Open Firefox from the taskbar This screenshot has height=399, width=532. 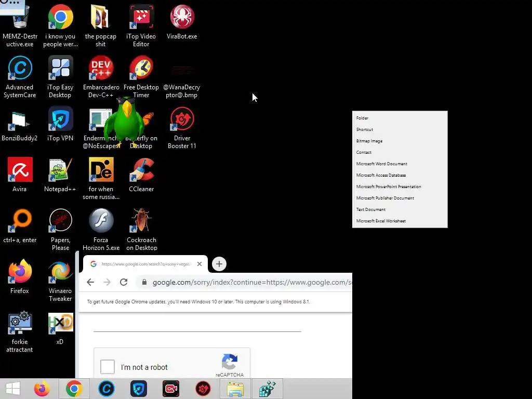coord(42,389)
